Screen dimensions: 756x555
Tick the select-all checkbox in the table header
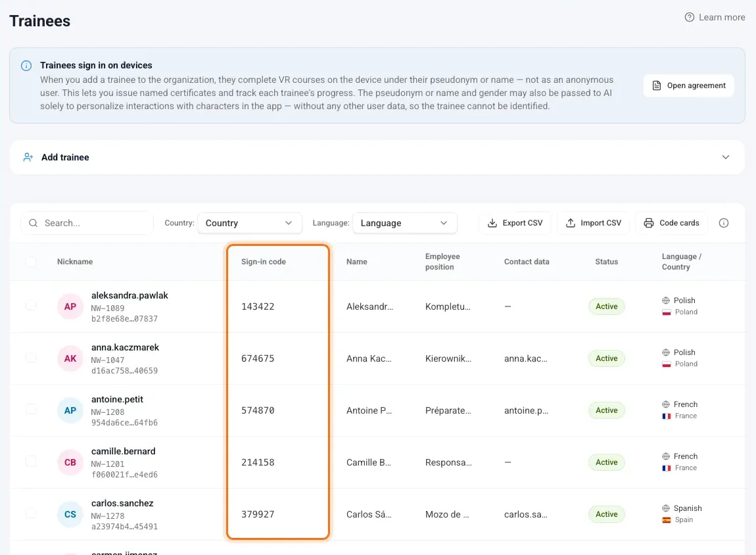(x=31, y=262)
